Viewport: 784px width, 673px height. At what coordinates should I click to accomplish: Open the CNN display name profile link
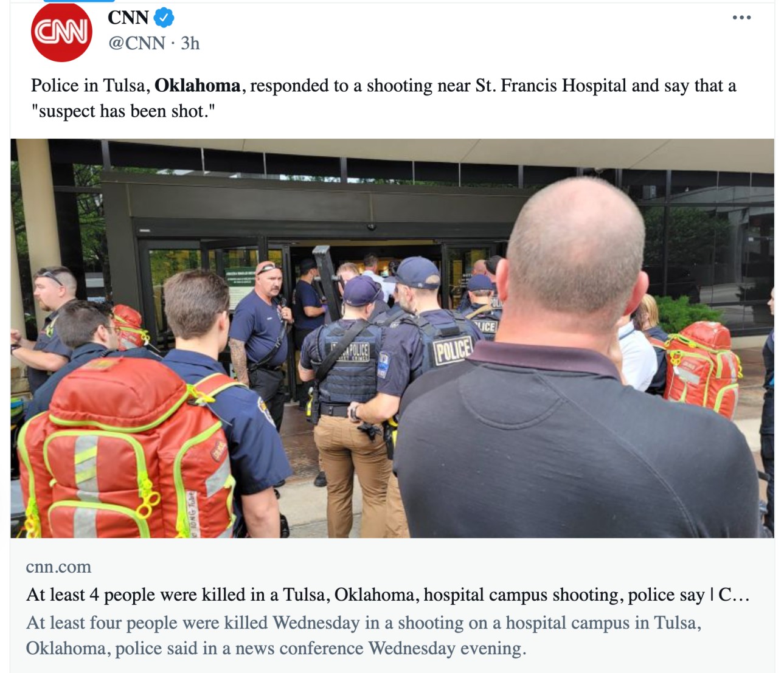coord(128,18)
